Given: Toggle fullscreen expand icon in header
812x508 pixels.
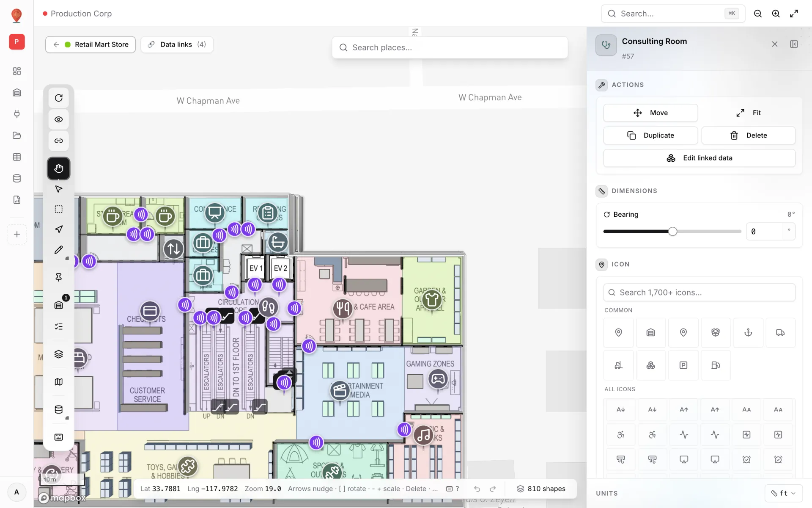Looking at the screenshot, I should 794,14.
